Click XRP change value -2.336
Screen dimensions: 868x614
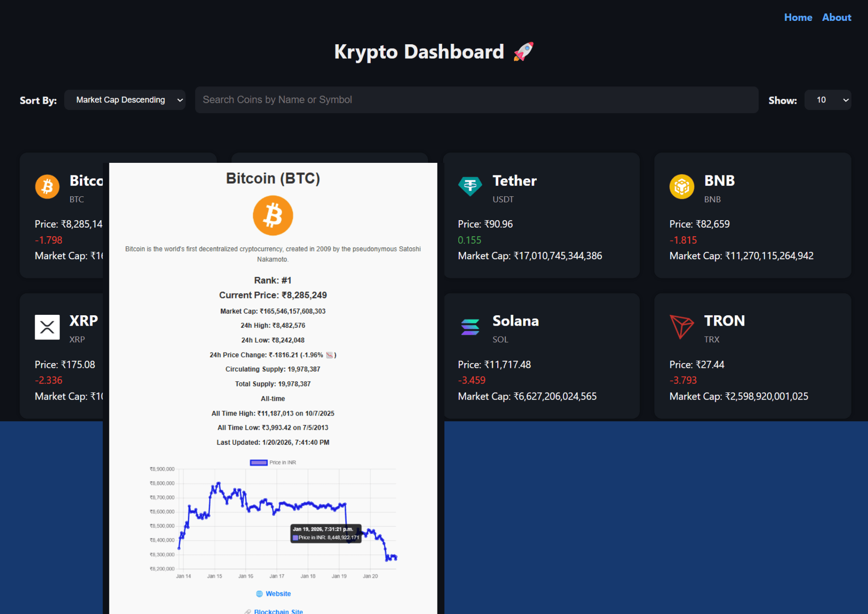point(49,380)
